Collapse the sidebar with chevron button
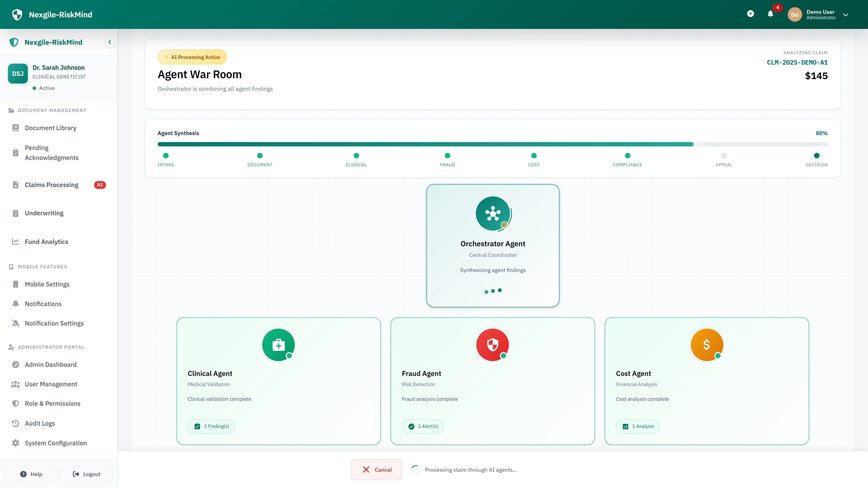 (109, 42)
